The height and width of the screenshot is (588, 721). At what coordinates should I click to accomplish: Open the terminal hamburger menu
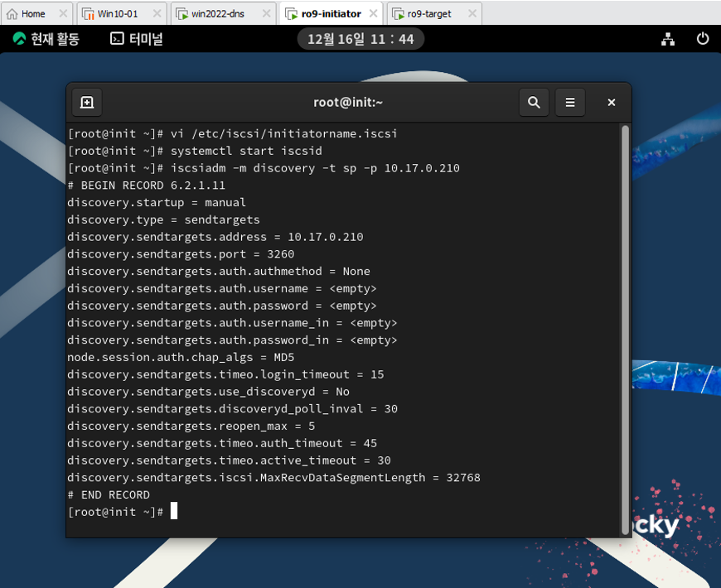(570, 103)
